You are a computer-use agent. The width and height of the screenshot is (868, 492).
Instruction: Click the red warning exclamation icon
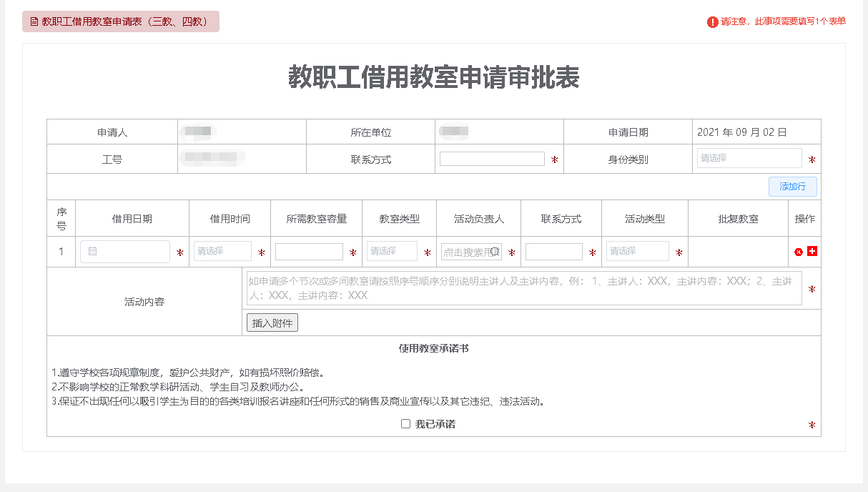(x=712, y=22)
